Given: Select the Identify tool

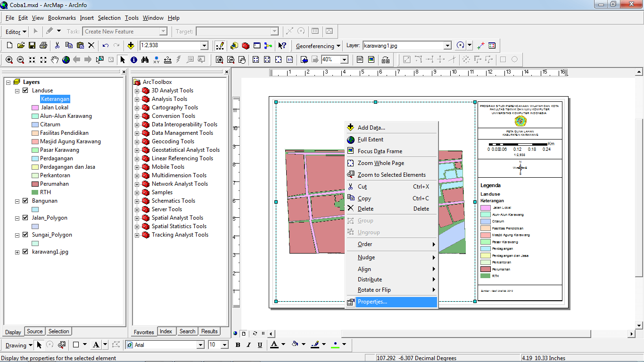Looking at the screenshot, I should [134, 60].
